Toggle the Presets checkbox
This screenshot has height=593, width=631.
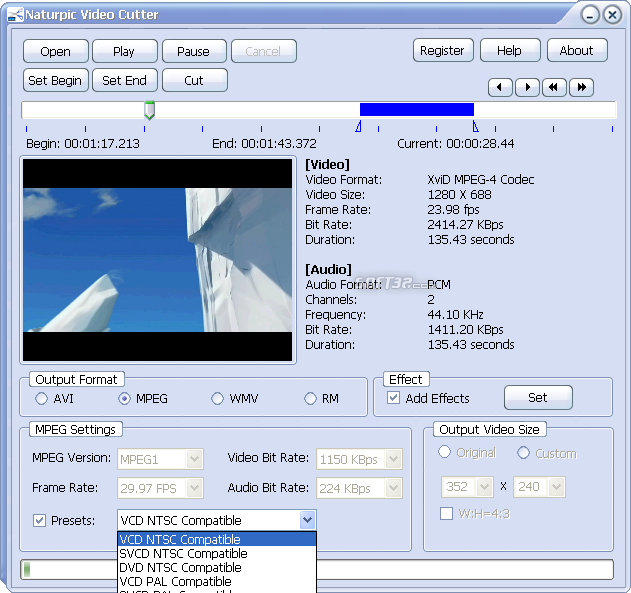coord(39,520)
